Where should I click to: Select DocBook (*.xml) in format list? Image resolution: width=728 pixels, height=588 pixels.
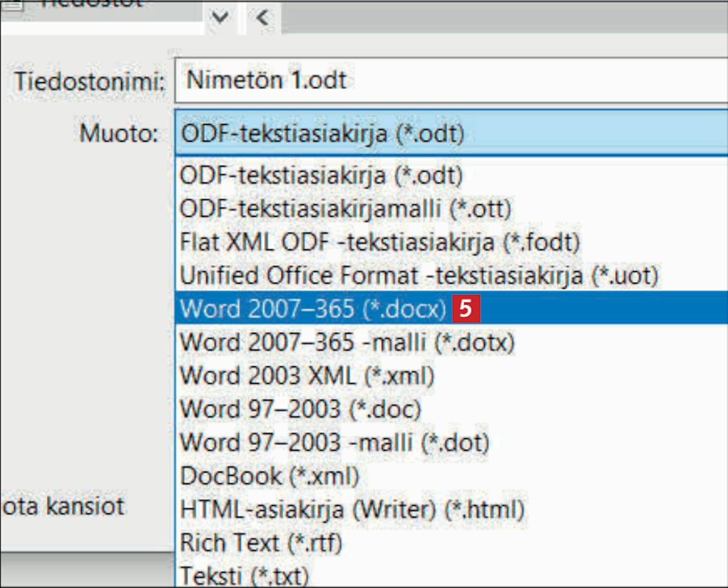pyautogui.click(x=269, y=476)
